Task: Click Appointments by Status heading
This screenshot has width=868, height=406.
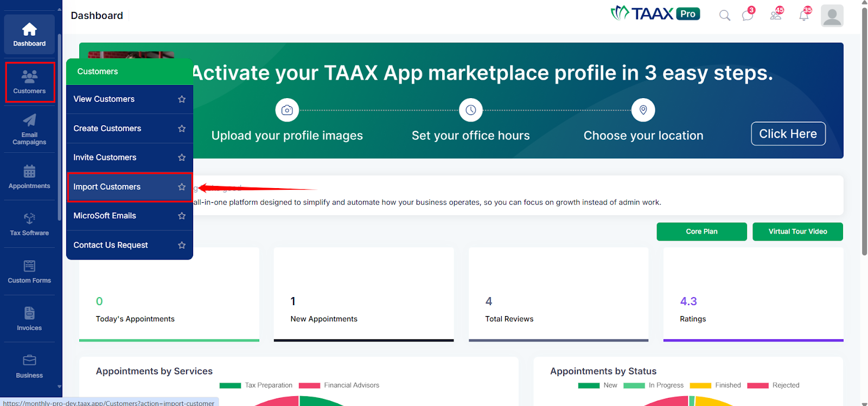Action: (x=603, y=371)
